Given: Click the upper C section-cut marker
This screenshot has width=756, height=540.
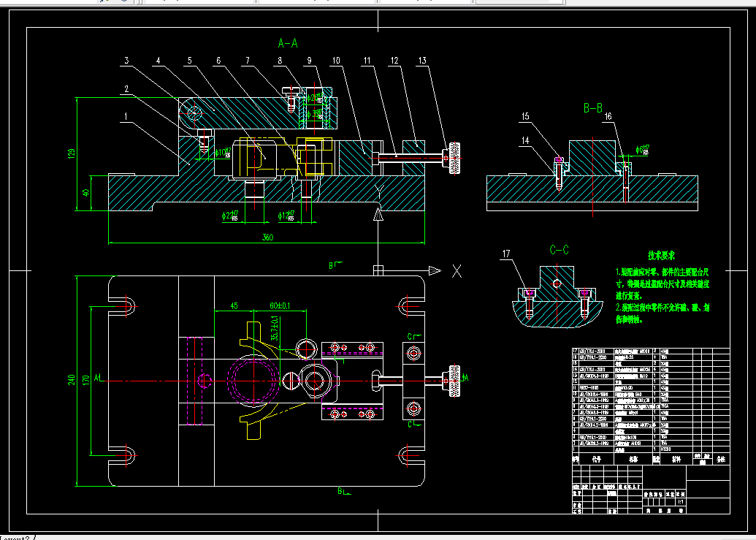Looking at the screenshot, I should pos(413,337).
